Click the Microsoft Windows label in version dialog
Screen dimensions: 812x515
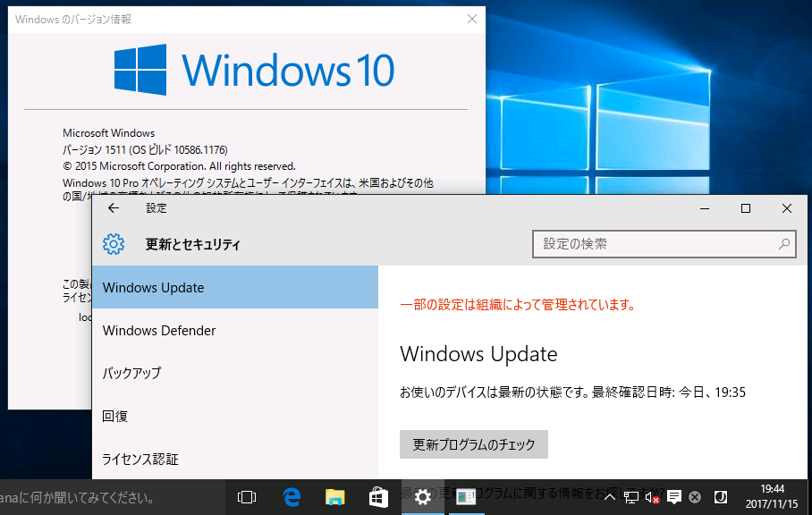coord(109,133)
